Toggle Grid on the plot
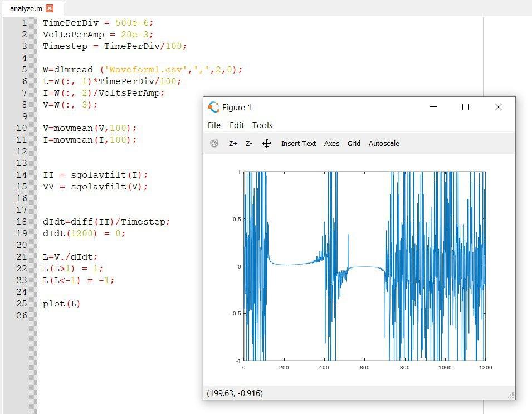This screenshot has width=532, height=414. pyautogui.click(x=354, y=143)
